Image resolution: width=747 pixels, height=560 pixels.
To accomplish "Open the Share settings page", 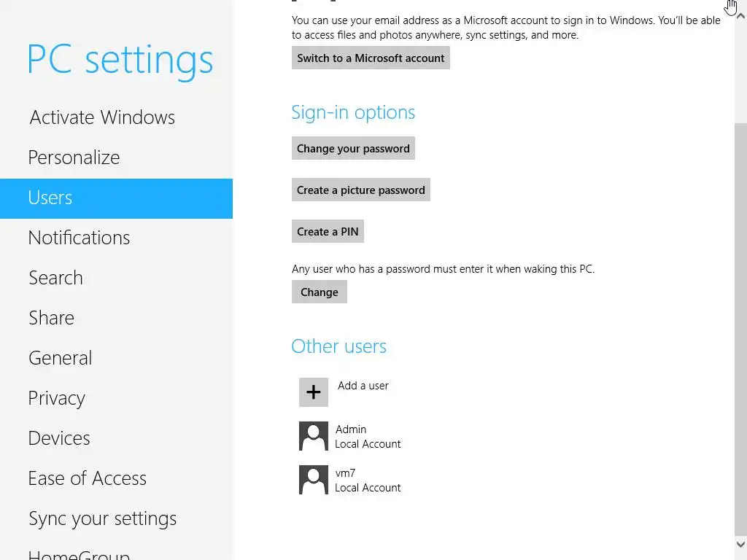I will point(116,318).
